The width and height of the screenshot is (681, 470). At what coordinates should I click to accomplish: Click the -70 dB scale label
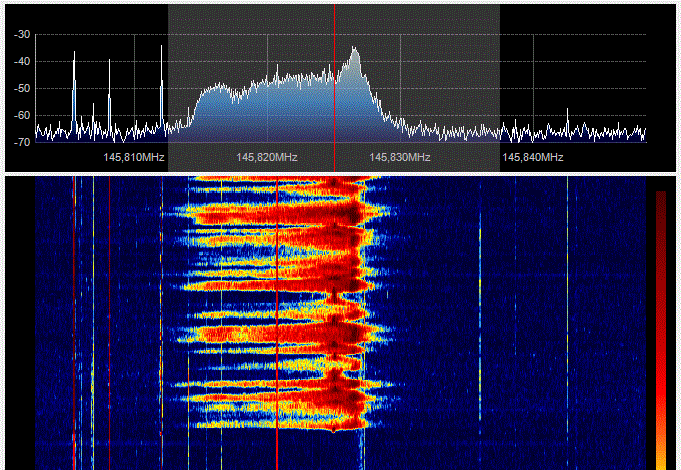coord(22,142)
